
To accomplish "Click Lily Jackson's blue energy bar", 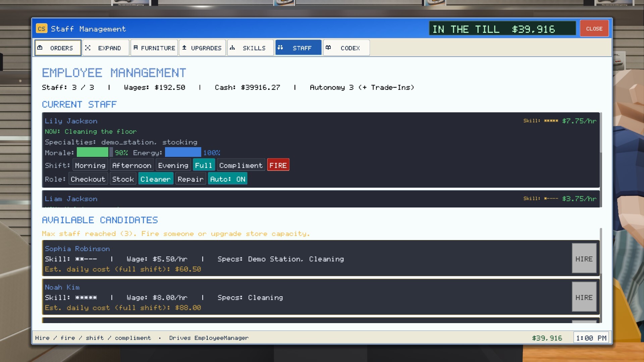I will tap(183, 153).
